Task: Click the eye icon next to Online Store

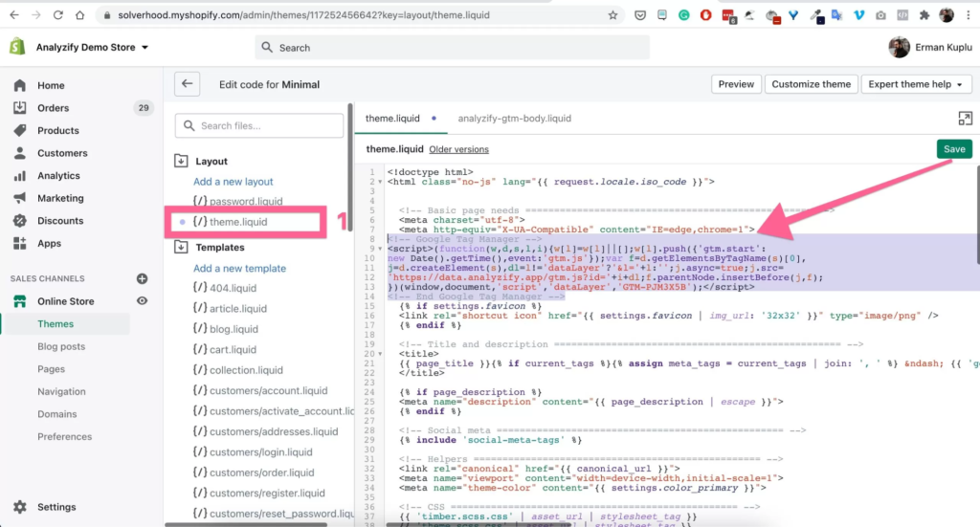Action: (x=142, y=301)
